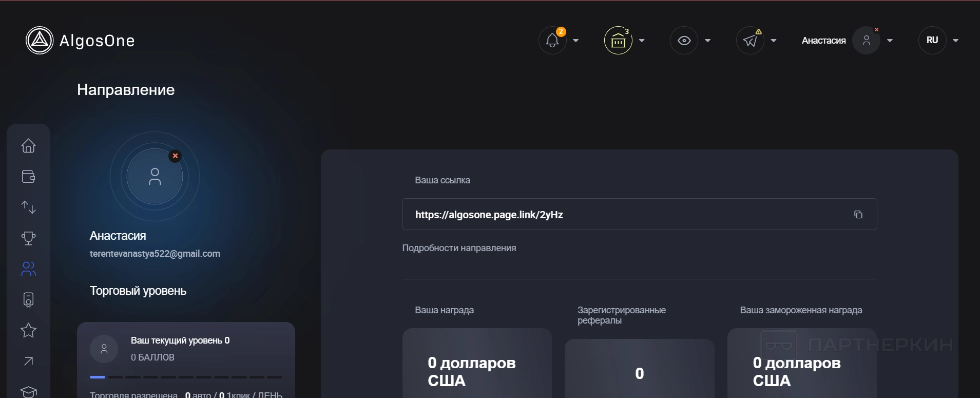980x398 pixels.
Task: Click the registered referrals count 0
Action: pyautogui.click(x=640, y=373)
